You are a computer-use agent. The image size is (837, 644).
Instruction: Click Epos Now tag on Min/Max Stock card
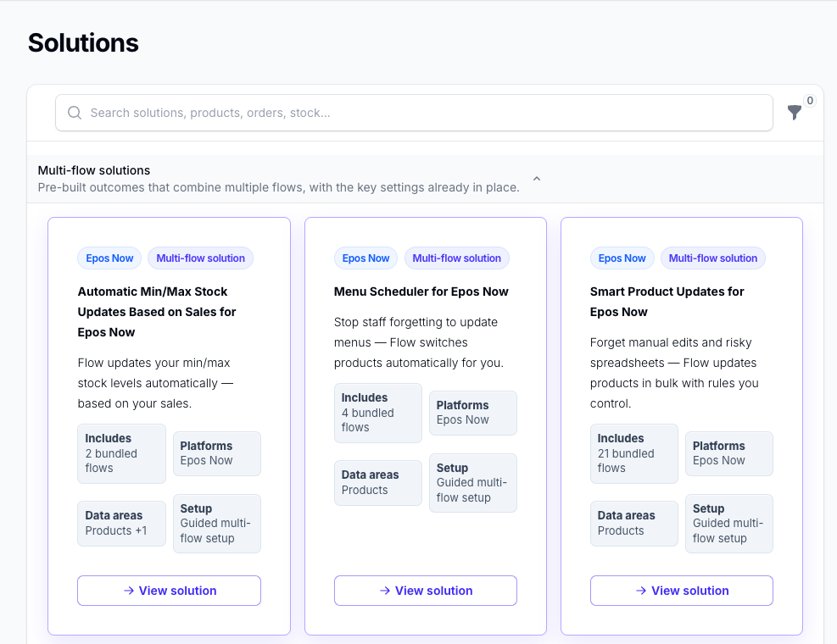pyautogui.click(x=109, y=258)
